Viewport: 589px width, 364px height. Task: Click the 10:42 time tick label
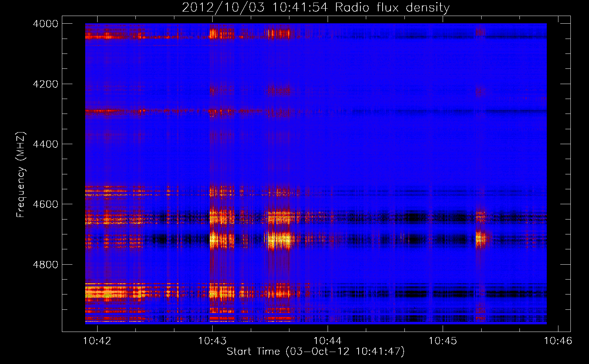click(x=97, y=341)
